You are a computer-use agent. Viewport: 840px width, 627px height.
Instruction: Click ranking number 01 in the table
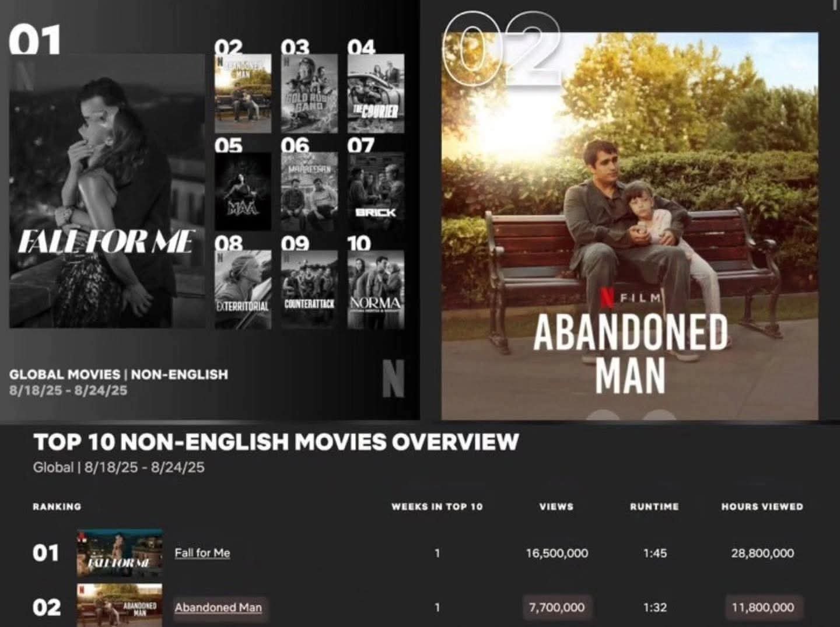[46, 553]
